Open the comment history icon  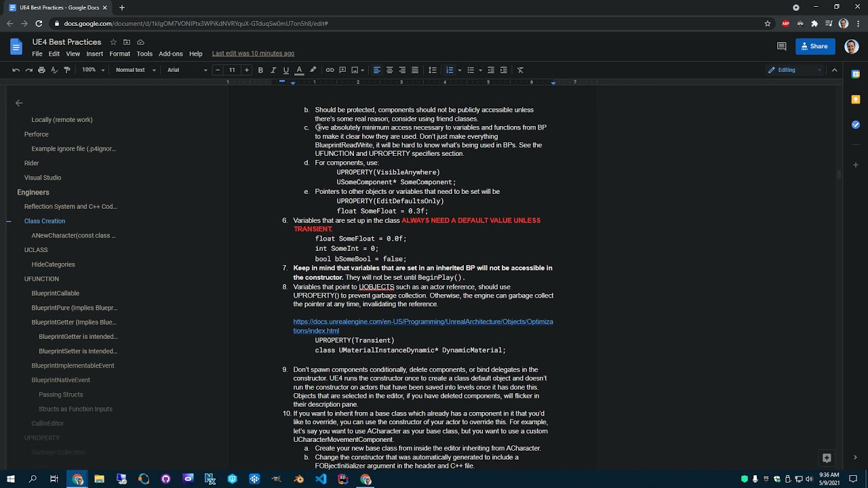[781, 46]
